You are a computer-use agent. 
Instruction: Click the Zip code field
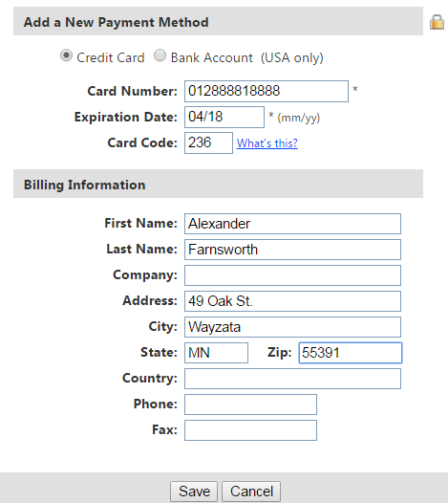point(351,353)
